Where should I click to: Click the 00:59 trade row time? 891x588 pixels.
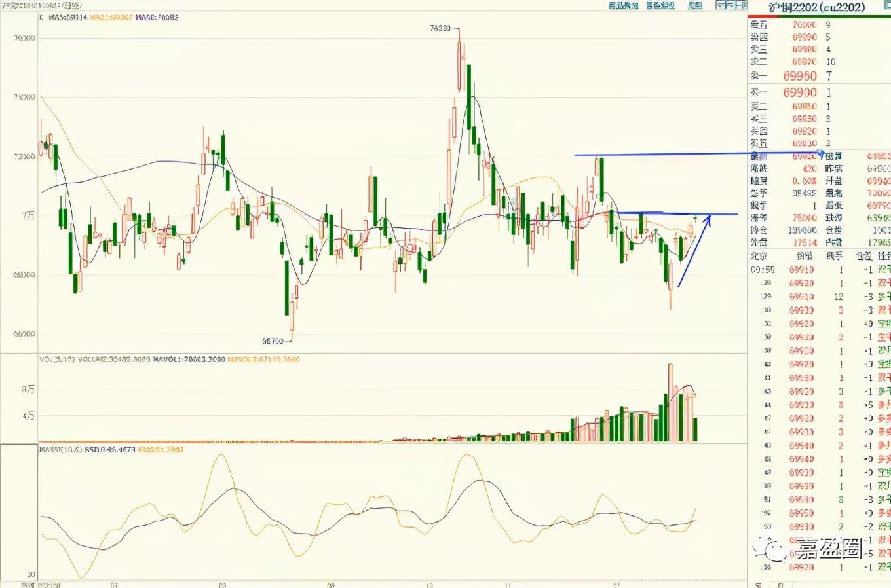pyautogui.click(x=763, y=270)
